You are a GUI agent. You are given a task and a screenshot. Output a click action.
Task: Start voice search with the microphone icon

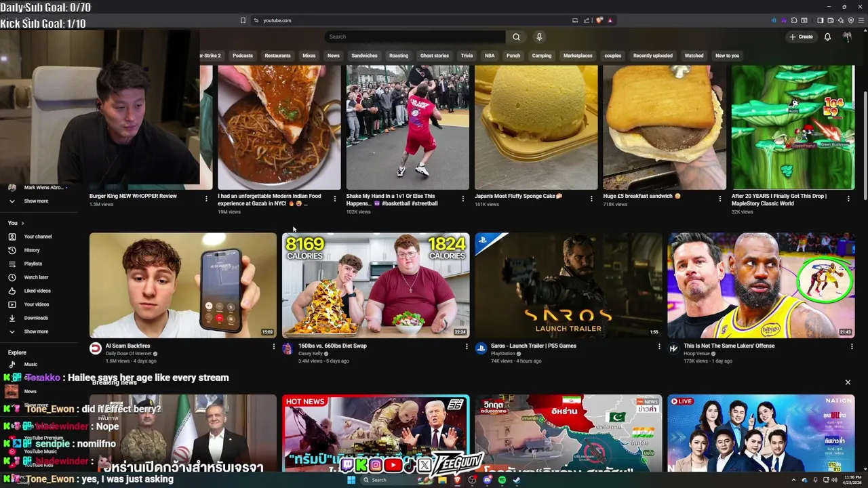pyautogui.click(x=539, y=37)
